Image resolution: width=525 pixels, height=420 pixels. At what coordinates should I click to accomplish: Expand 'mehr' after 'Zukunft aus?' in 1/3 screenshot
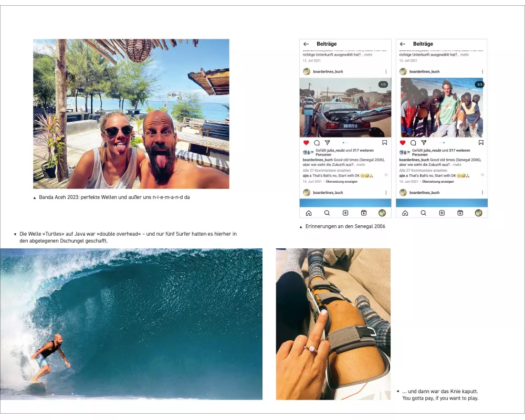point(361,165)
